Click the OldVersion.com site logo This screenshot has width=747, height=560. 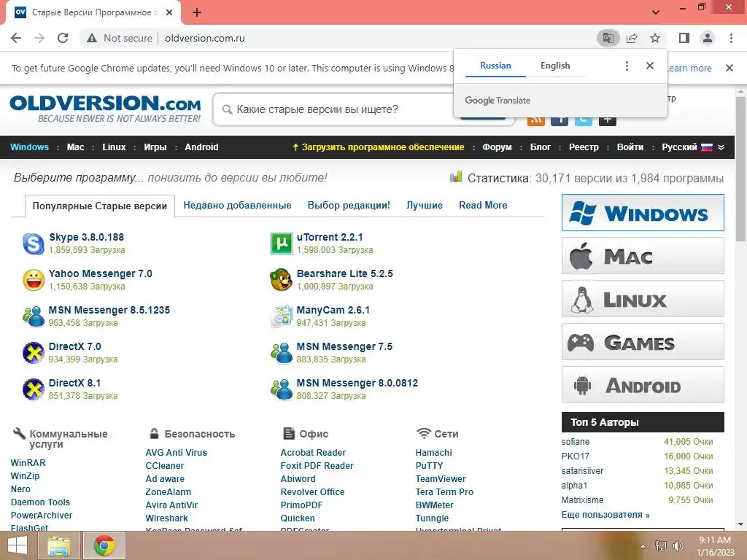click(105, 109)
